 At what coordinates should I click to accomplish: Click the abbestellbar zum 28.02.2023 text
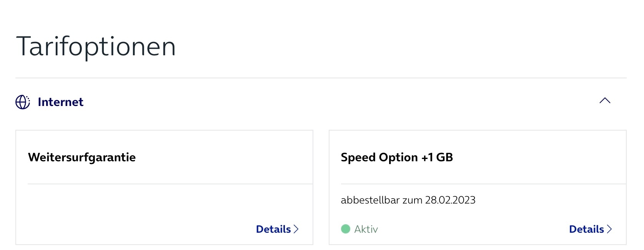click(408, 200)
